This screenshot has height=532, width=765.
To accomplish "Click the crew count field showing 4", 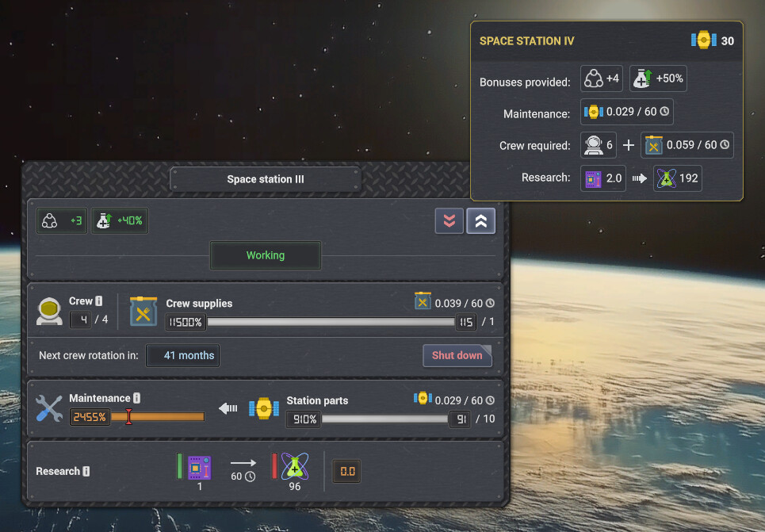I will click(x=81, y=320).
